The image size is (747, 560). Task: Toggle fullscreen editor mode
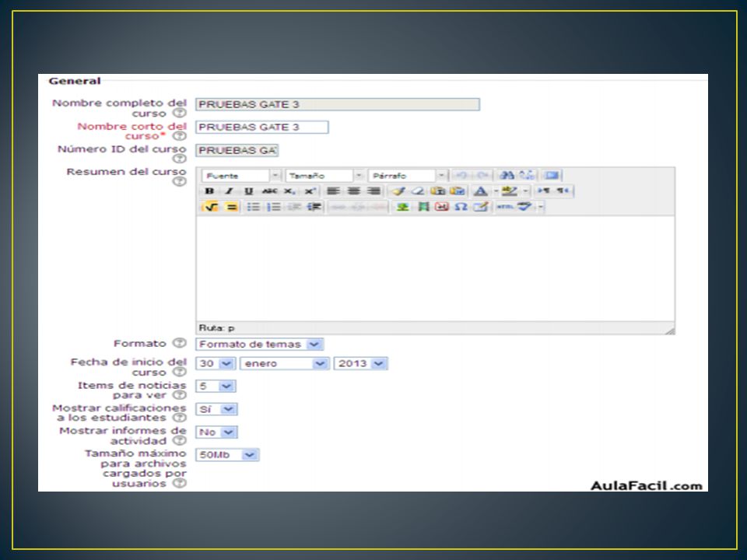pyautogui.click(x=552, y=175)
